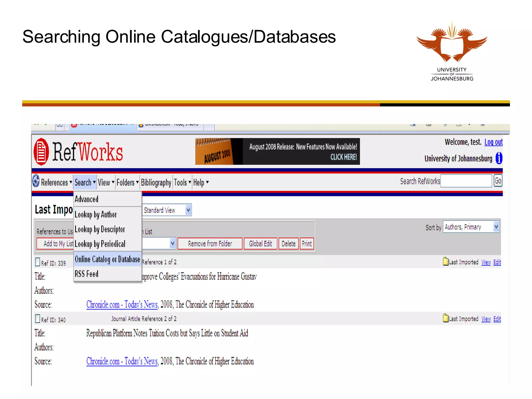This screenshot has width=532, height=399.
Task: Click the Print button
Action: (x=307, y=244)
